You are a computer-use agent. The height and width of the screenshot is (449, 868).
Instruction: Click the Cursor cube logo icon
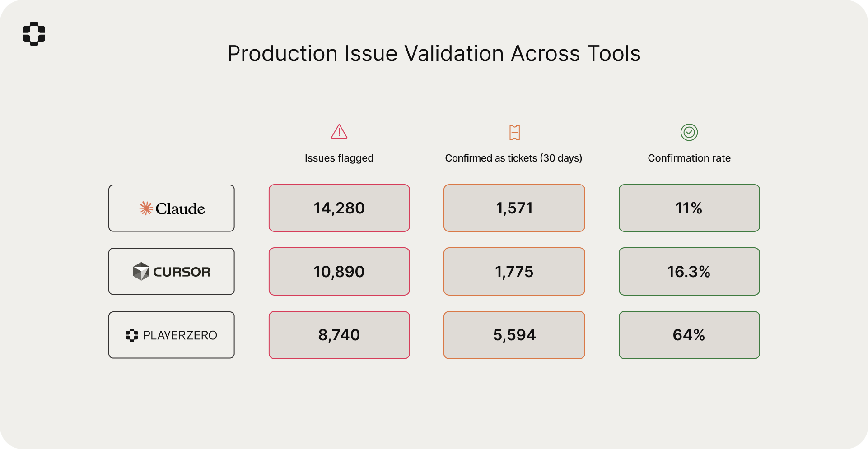coord(141,272)
